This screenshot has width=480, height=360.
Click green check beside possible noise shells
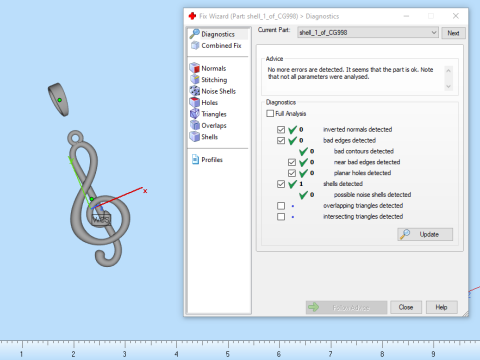click(303, 195)
